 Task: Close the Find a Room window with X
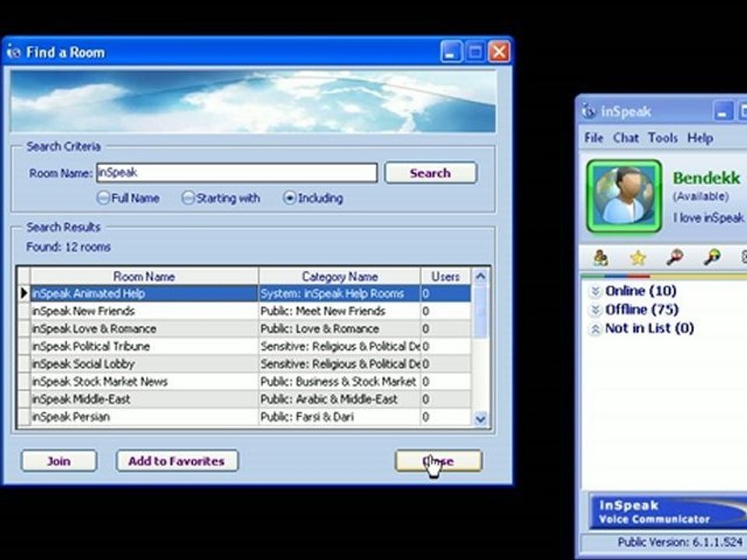pyautogui.click(x=498, y=51)
